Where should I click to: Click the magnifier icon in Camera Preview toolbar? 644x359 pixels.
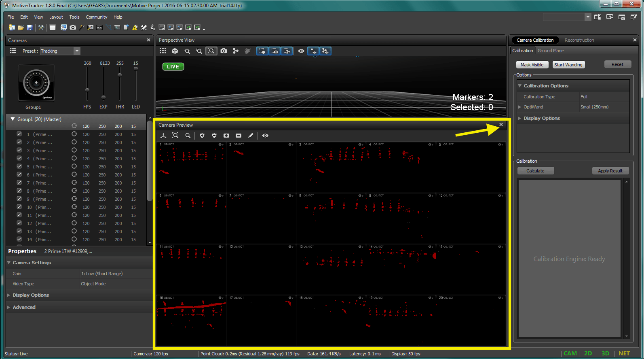188,136
